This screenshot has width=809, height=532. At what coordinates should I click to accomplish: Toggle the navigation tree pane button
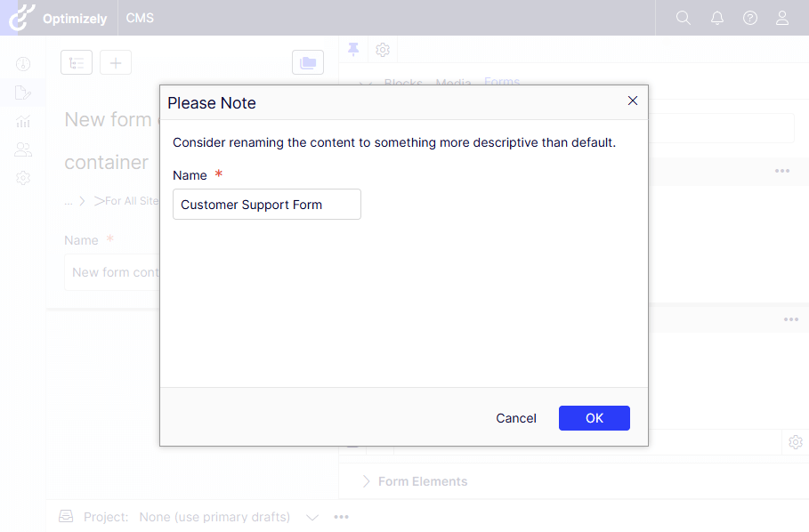(77, 62)
